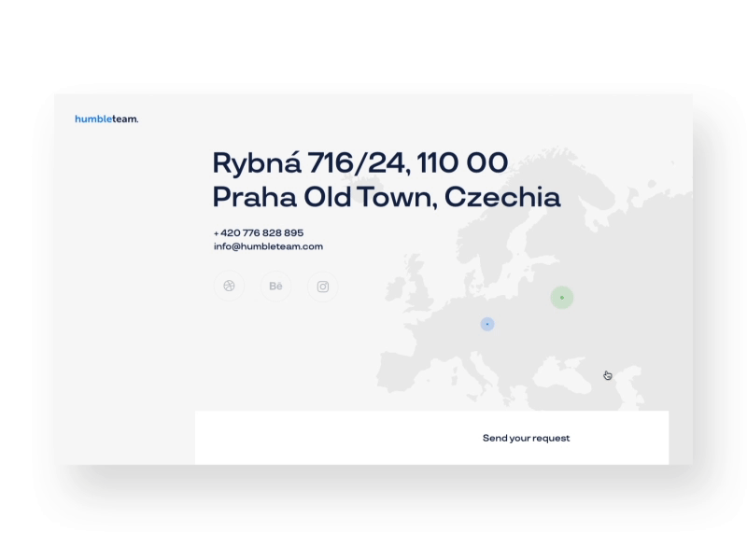Screen dimensions: 747x560
Task: Call the +420 776 828 895 number
Action: pyautogui.click(x=259, y=232)
